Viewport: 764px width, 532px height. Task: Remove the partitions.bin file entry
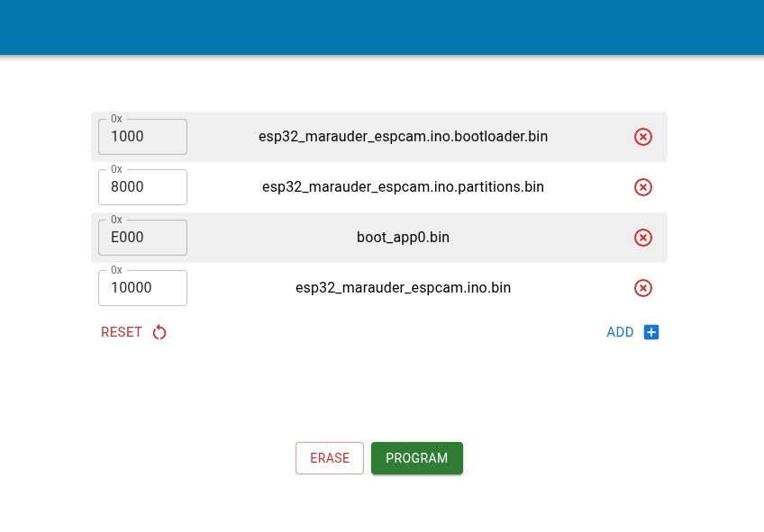[x=642, y=187]
